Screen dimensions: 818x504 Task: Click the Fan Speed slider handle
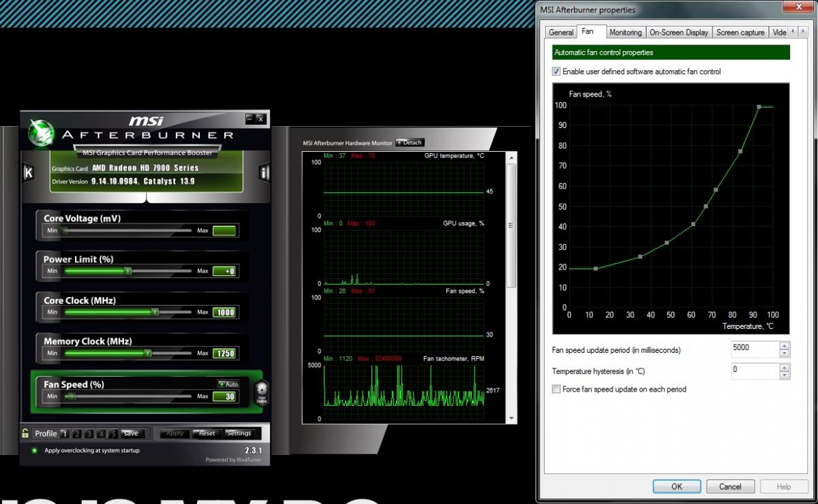click(x=72, y=396)
